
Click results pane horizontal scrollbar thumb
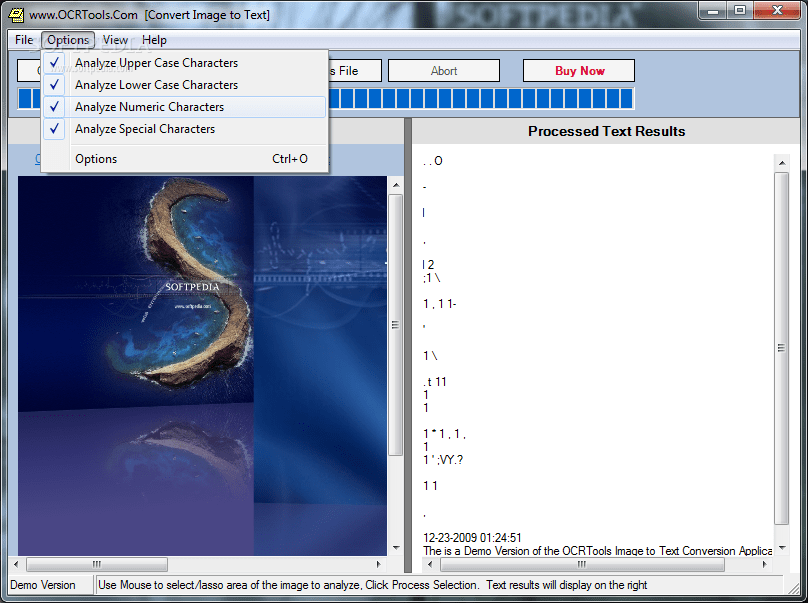(x=582, y=564)
